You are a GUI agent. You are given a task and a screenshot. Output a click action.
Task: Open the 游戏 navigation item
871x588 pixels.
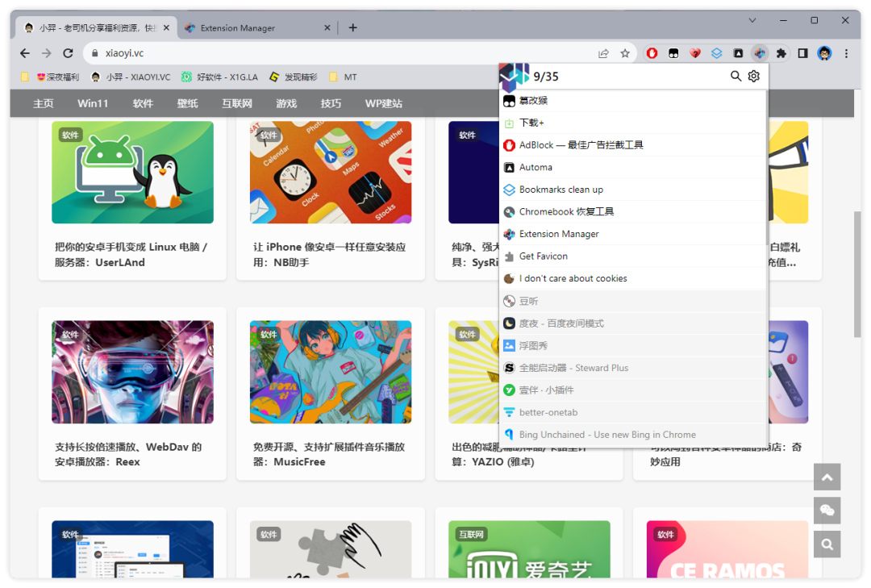pyautogui.click(x=286, y=103)
